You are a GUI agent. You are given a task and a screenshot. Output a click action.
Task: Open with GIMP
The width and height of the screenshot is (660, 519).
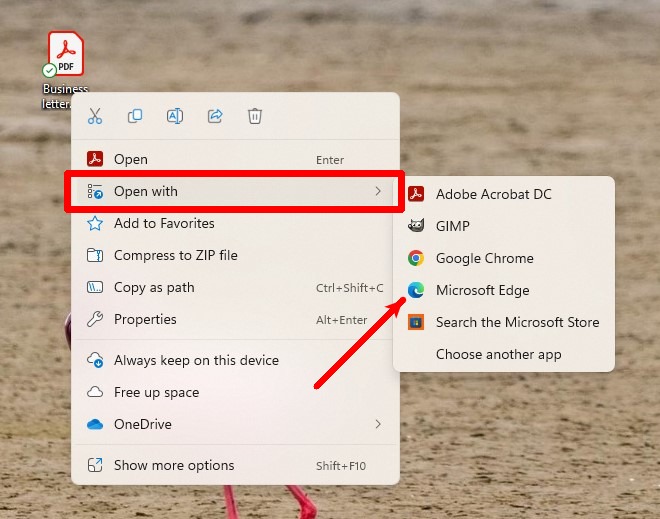(504, 226)
